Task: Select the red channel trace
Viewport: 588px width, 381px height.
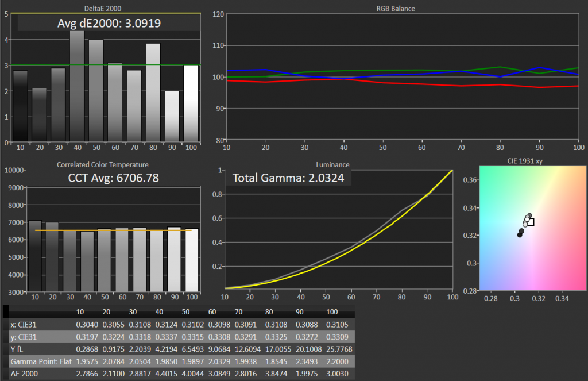Action: point(402,82)
